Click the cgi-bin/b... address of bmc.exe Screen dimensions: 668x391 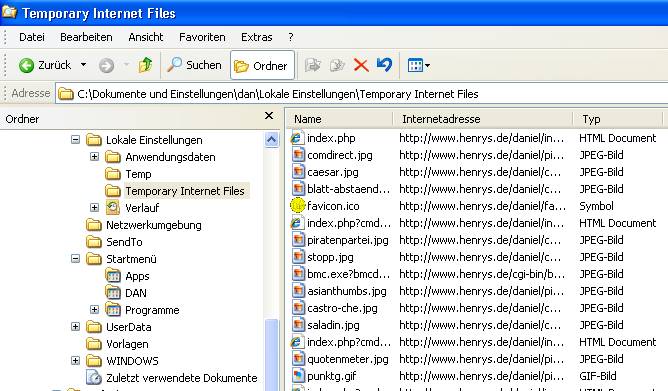click(x=482, y=274)
